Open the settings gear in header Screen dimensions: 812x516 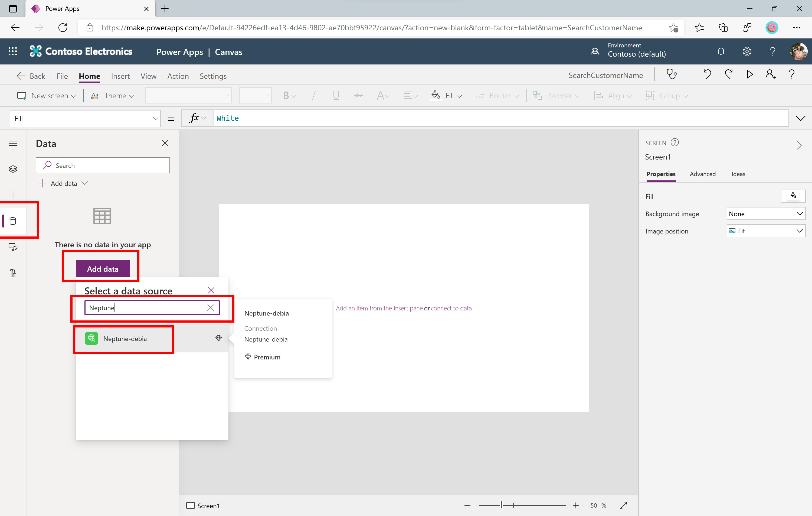tap(747, 51)
